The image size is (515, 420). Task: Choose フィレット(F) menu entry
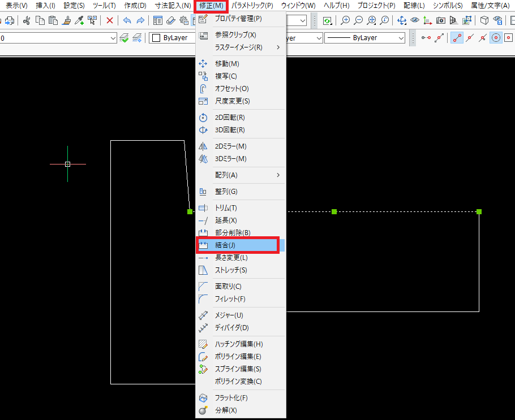pos(241,299)
